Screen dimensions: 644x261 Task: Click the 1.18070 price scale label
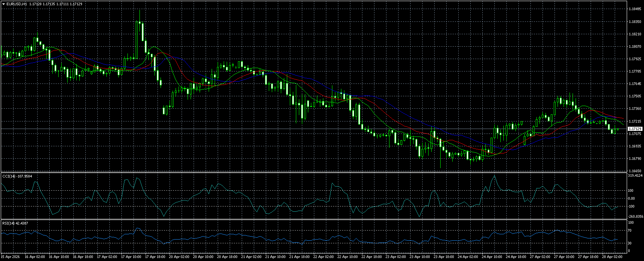coord(635,47)
